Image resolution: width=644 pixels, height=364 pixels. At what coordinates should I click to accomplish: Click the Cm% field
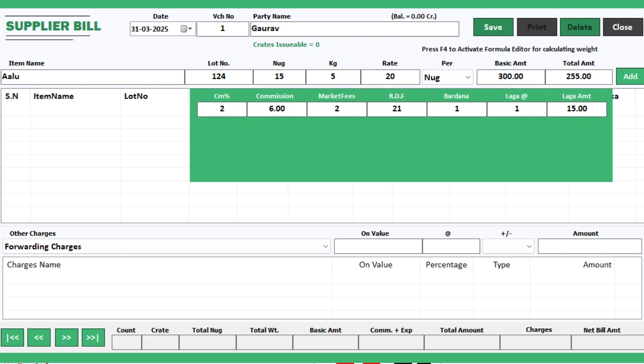222,109
